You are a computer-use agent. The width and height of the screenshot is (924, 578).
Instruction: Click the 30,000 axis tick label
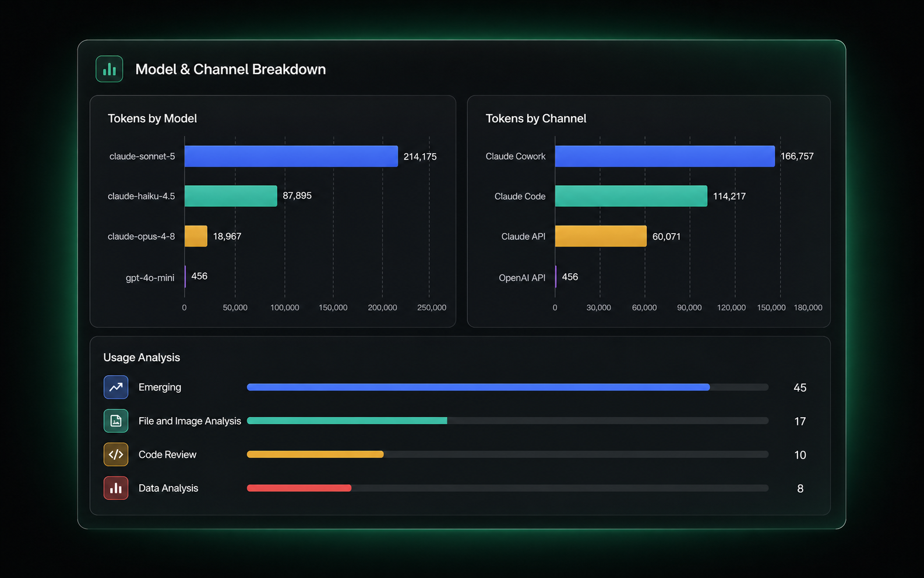tap(599, 308)
